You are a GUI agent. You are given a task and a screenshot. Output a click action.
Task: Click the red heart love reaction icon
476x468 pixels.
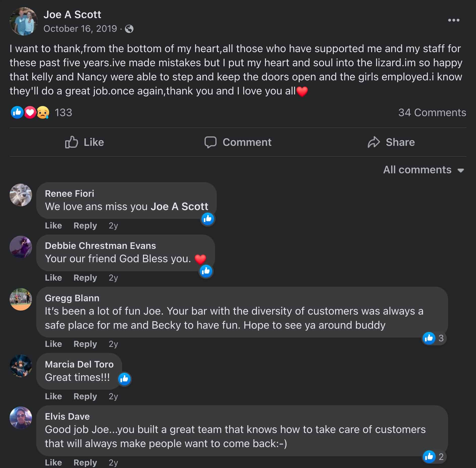[x=30, y=113]
